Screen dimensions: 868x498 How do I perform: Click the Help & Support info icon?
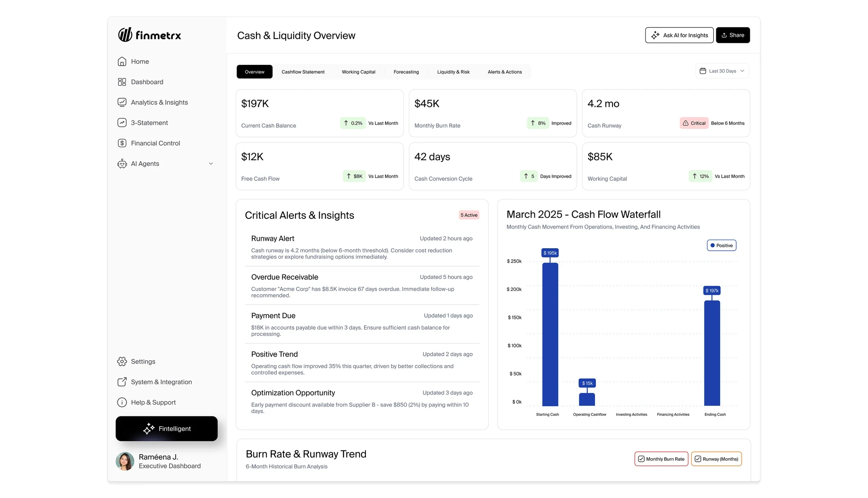[x=122, y=402]
